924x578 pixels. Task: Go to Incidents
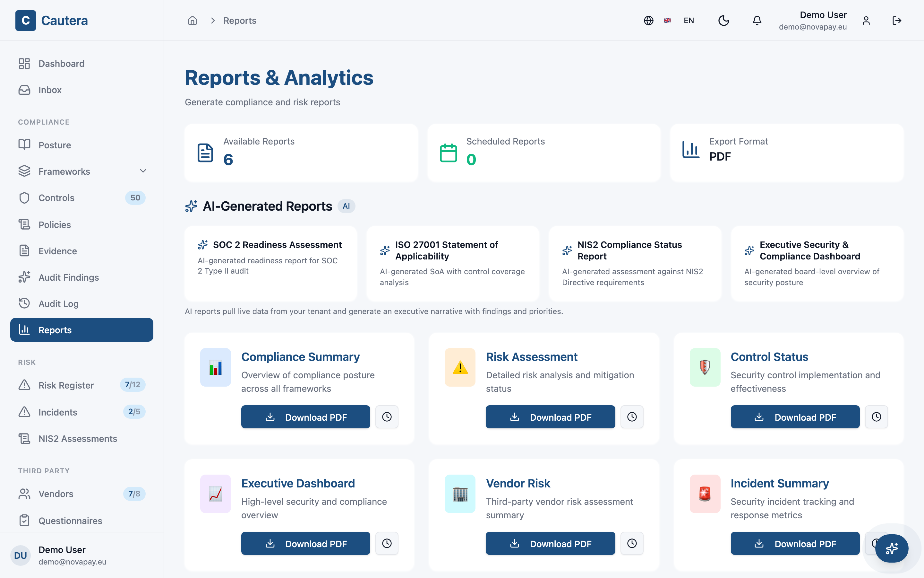coord(82,412)
